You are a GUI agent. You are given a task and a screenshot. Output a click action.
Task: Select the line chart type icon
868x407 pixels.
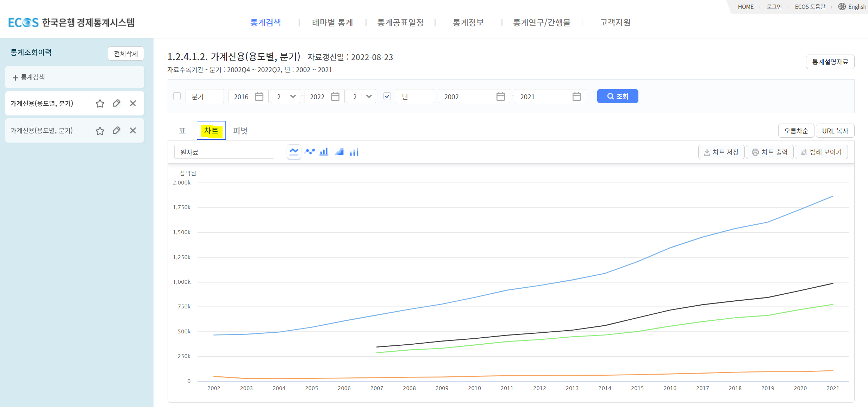(x=294, y=152)
